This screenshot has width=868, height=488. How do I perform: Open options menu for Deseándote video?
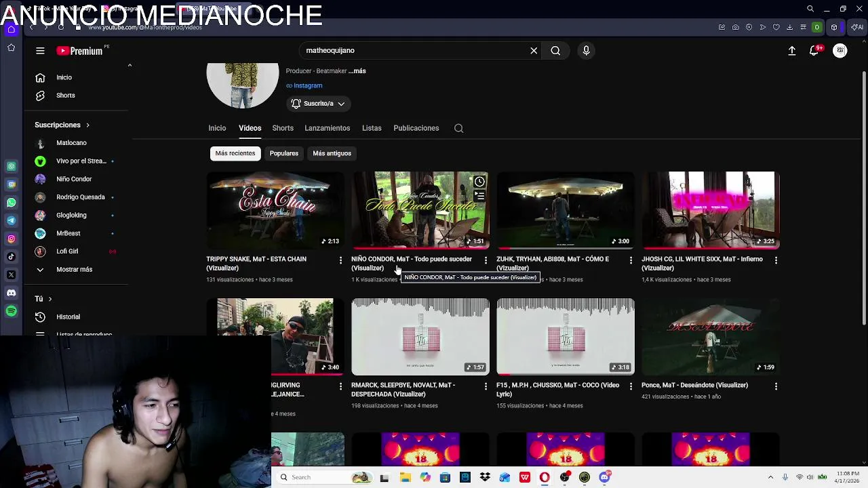point(776,386)
